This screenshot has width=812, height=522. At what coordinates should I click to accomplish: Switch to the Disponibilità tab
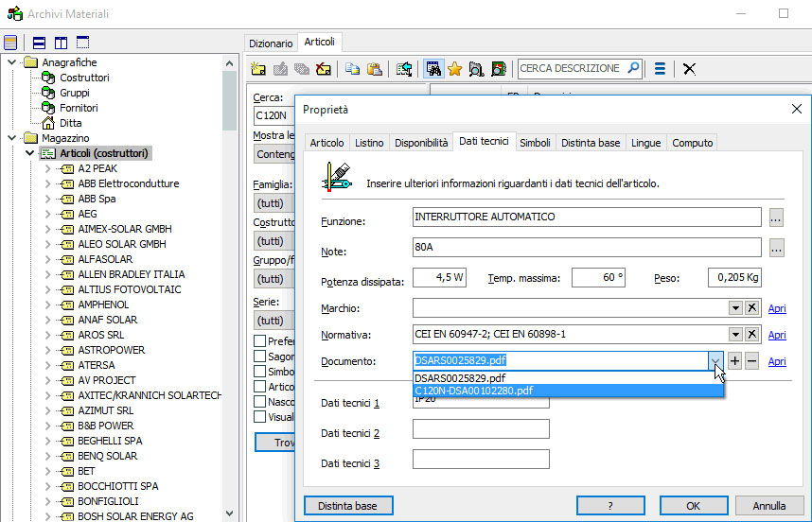click(x=421, y=143)
